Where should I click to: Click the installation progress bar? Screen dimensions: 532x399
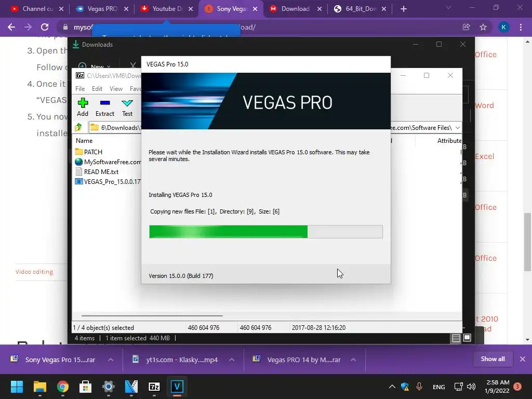265,231
